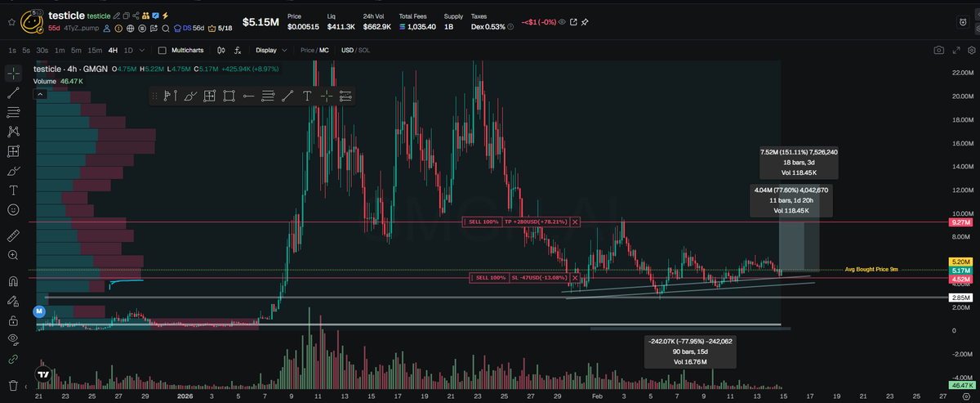Viewport: 980px width, 403px height.
Task: Toggle hide all drawings eye icon in sidebar
Action: coord(13,339)
